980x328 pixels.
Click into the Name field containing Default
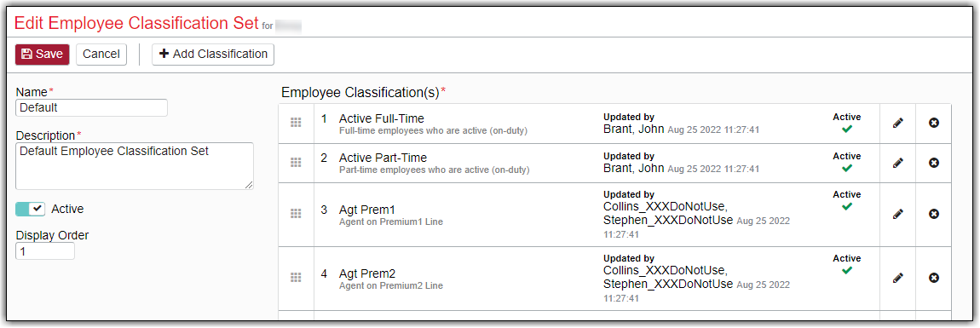tap(91, 107)
